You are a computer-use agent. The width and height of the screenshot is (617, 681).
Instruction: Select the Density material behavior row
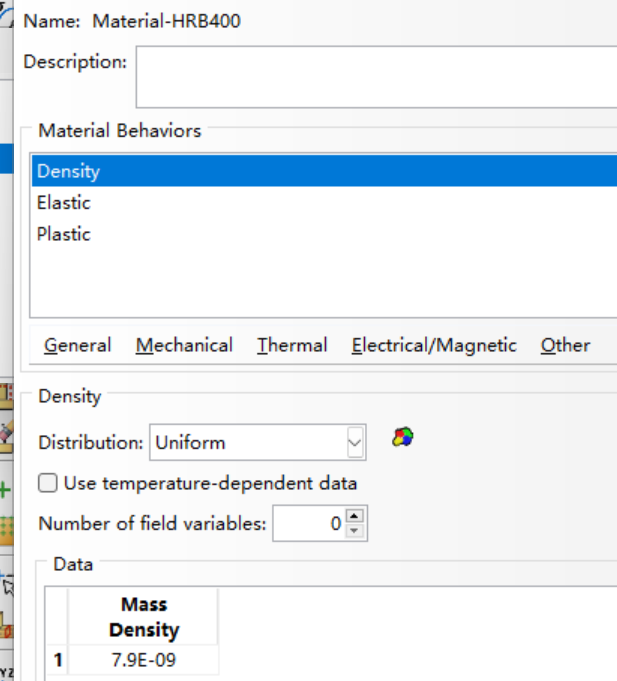[x=324, y=171]
